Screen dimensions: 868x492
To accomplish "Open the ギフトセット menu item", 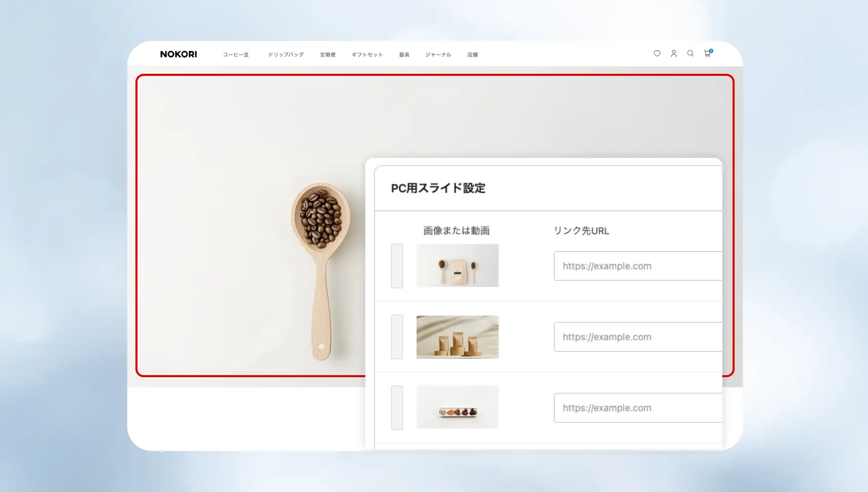I will [367, 55].
